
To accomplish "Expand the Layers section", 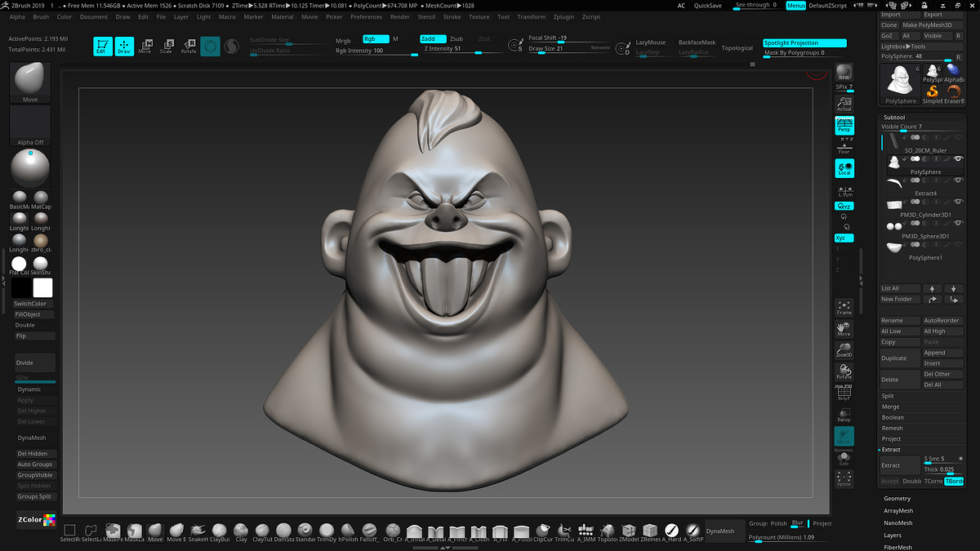I will pos(893,535).
